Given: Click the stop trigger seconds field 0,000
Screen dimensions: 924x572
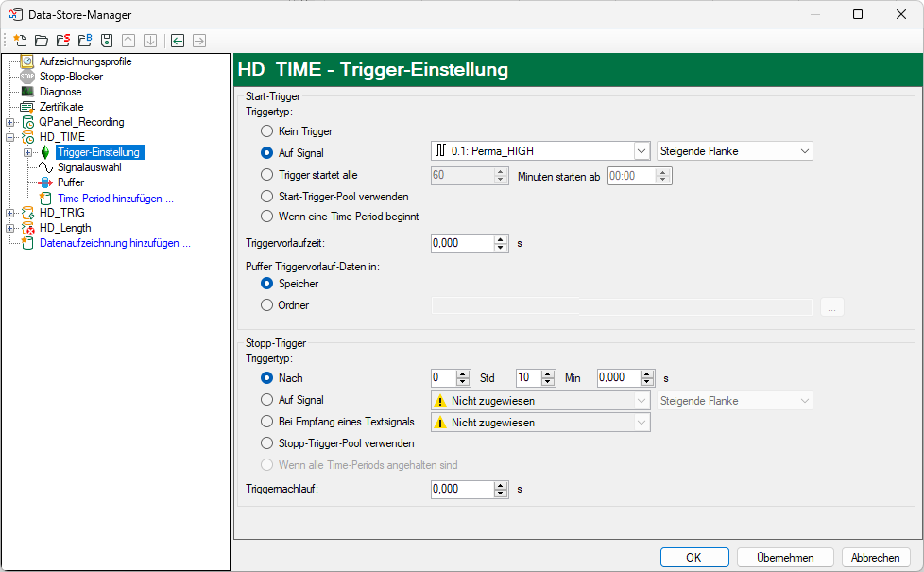Looking at the screenshot, I should coord(620,377).
